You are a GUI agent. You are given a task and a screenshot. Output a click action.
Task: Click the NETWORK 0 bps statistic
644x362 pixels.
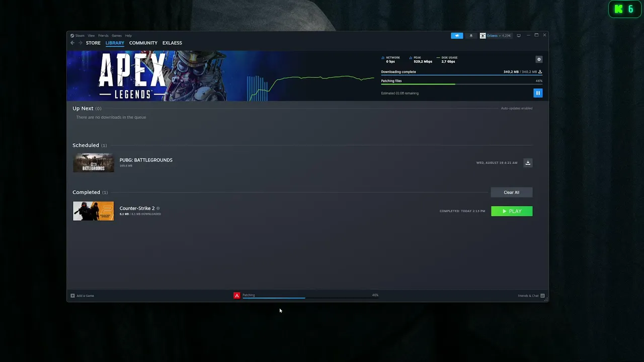(390, 59)
